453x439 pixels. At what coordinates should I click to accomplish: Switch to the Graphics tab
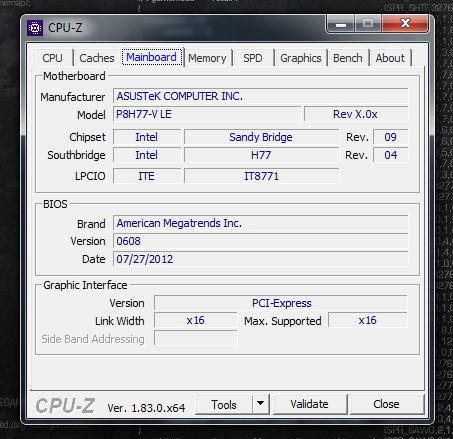[301, 58]
